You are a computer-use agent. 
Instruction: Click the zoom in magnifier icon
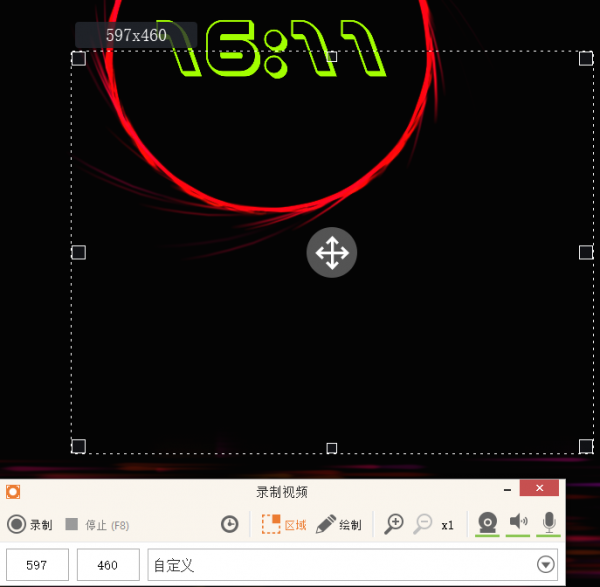click(x=394, y=524)
